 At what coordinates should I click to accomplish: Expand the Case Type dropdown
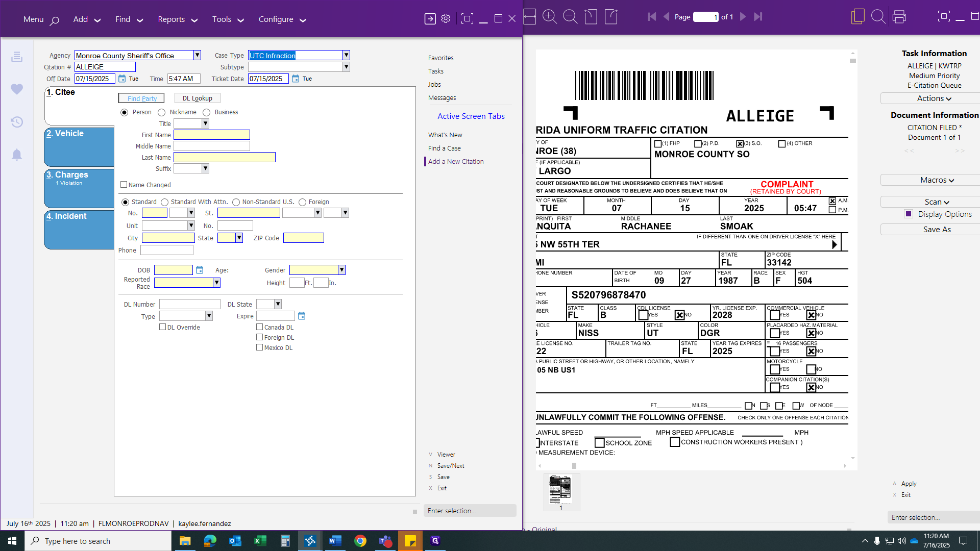(346, 55)
